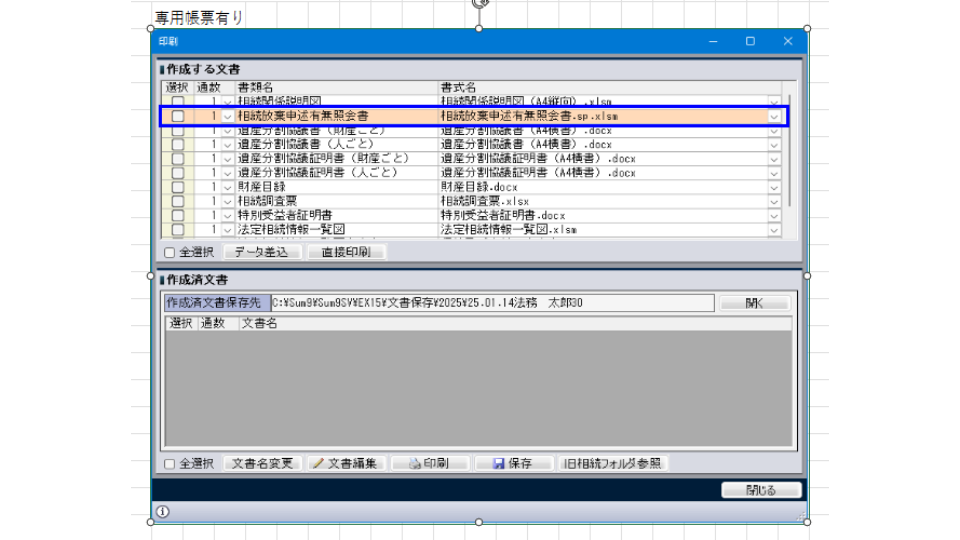This screenshot has width=960, height=540.
Task: Maximize the 印刷 dialog window
Action: (750, 41)
